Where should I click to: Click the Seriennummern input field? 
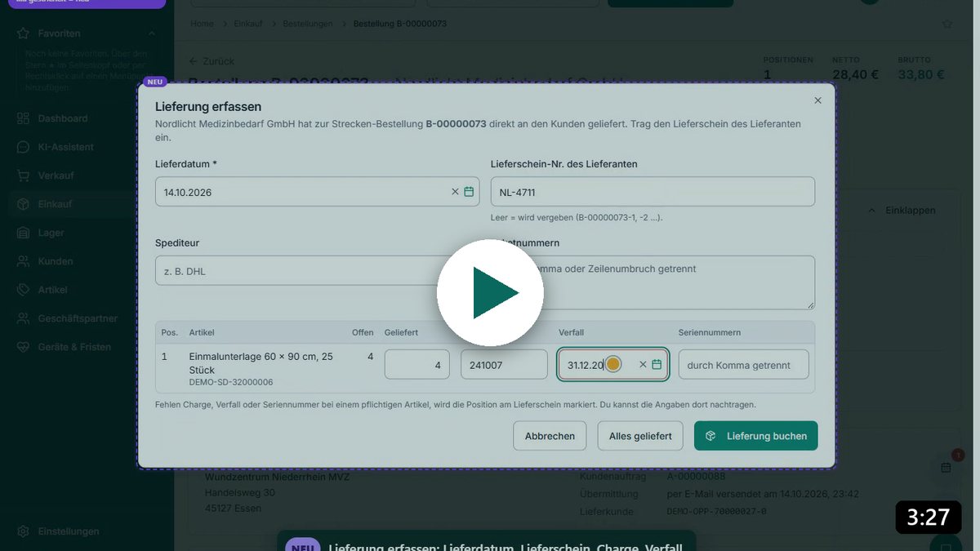[743, 365]
